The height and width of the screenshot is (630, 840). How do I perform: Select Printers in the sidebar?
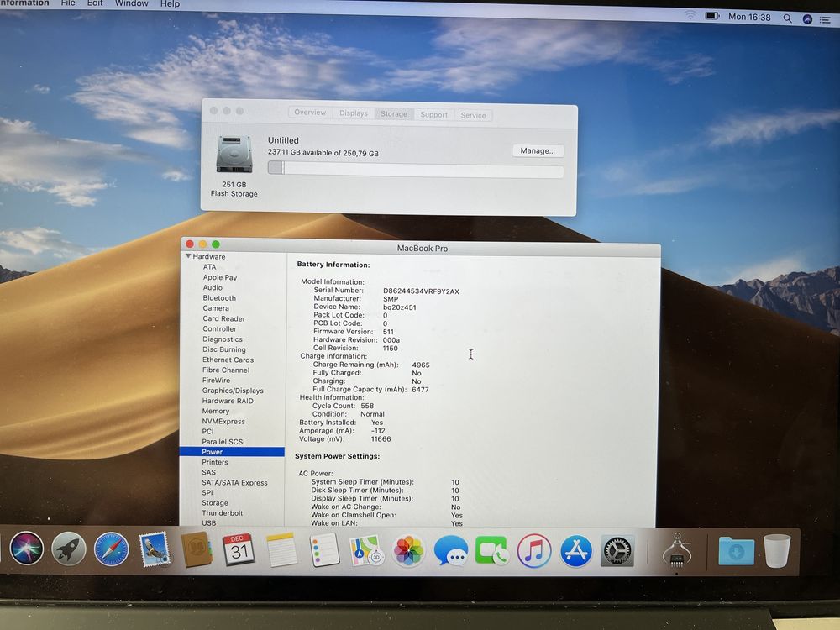[x=215, y=462]
